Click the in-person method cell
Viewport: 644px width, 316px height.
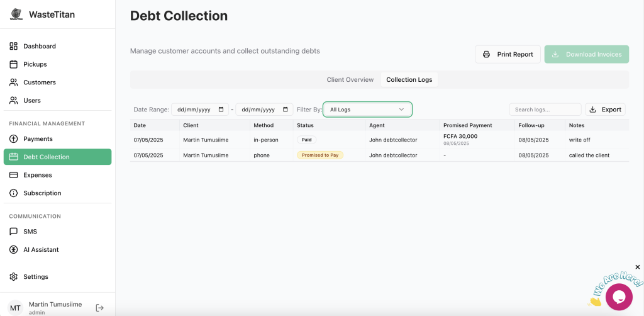(266, 140)
